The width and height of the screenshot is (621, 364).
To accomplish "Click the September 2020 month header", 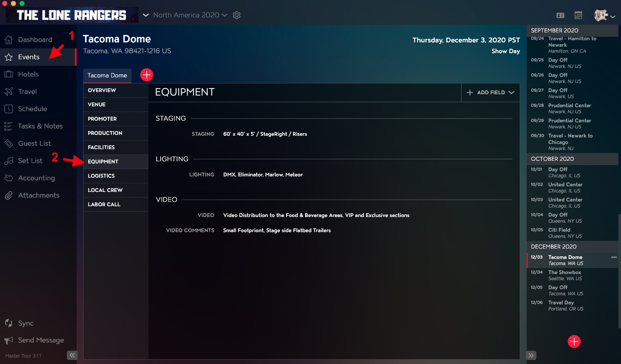I will click(x=572, y=30).
